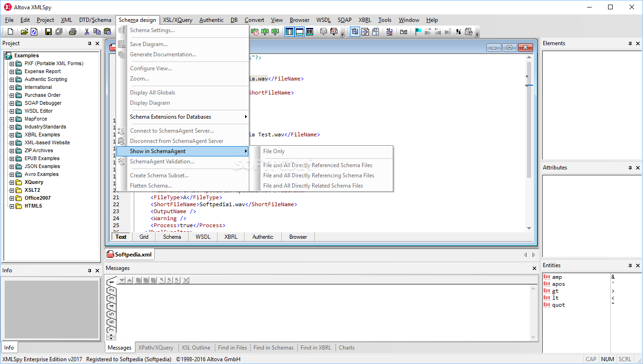Click the up-arrow previous message icon
Viewport: 643px width, 364px height.
coord(130,280)
